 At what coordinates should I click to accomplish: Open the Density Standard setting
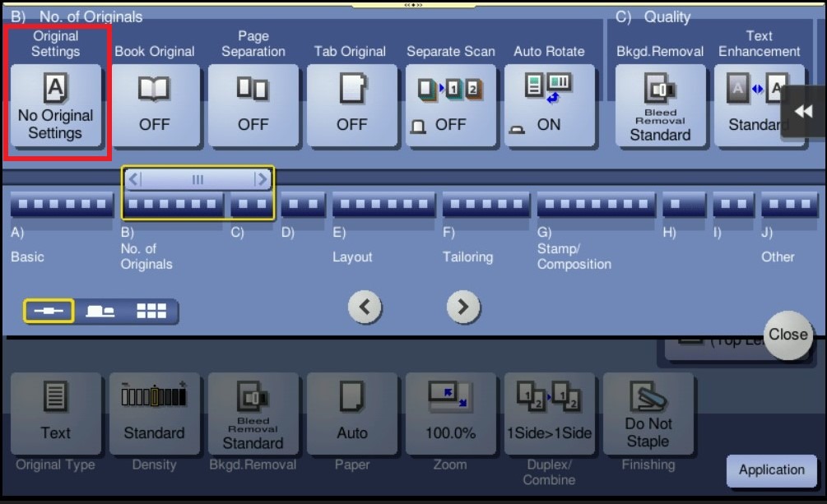coord(155,413)
